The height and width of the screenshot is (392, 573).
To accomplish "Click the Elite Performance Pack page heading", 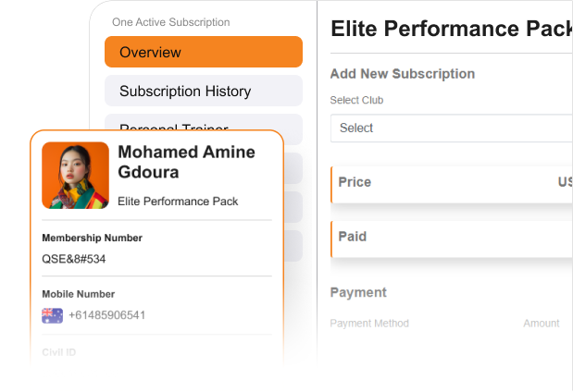I will (451, 29).
